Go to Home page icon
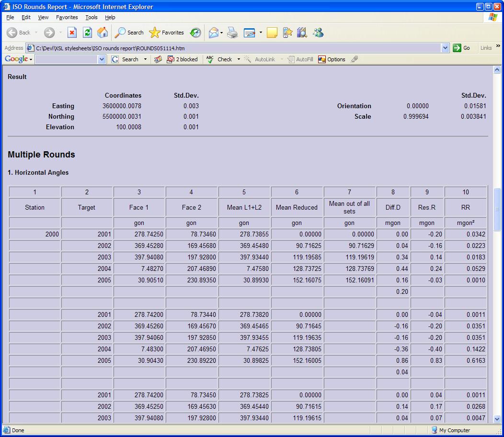 pos(103,33)
